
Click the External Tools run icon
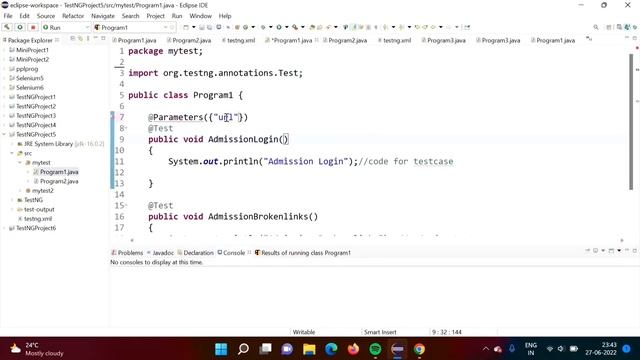295,27
